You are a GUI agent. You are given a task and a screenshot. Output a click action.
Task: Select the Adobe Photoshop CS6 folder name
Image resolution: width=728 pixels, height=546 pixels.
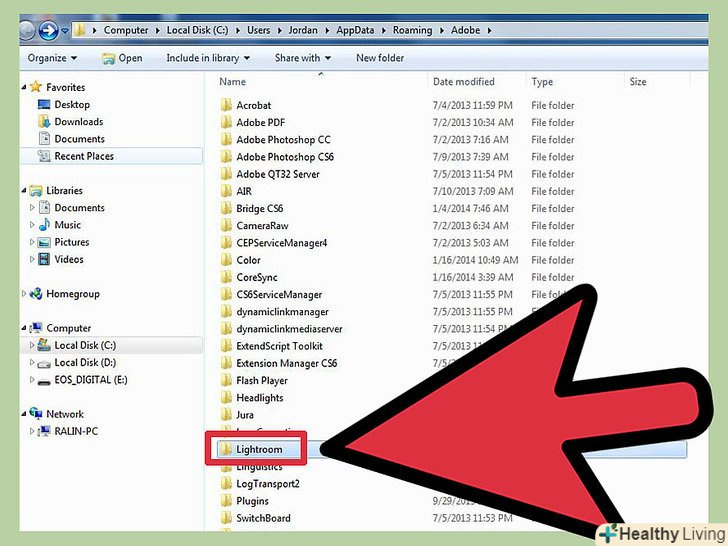pos(285,157)
